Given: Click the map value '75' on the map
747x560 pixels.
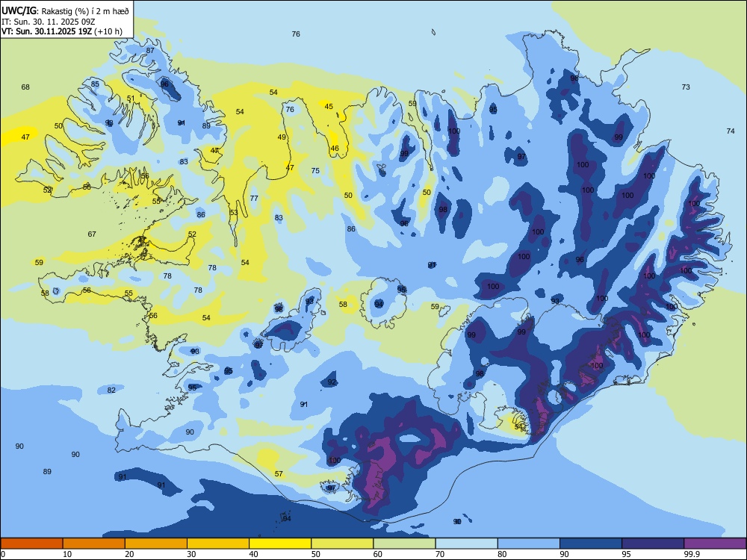Looking at the screenshot, I should [315, 170].
